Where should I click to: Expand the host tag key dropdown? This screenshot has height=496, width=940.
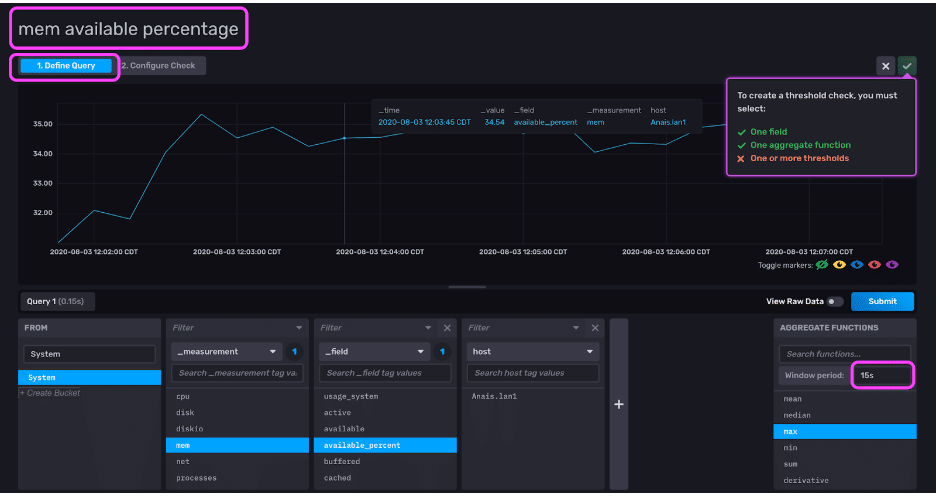tap(533, 351)
